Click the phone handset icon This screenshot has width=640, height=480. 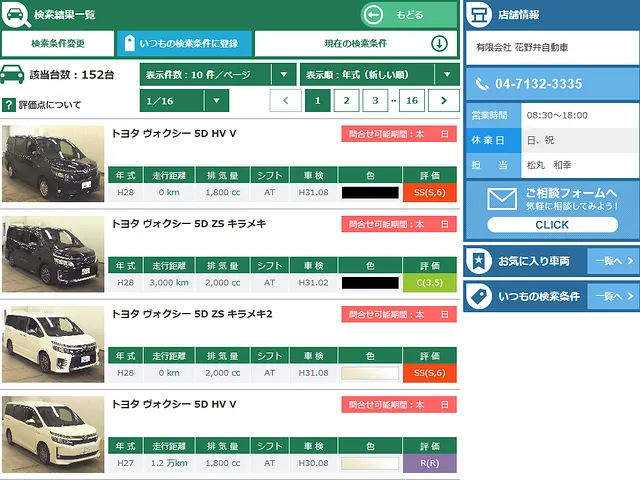point(482,84)
